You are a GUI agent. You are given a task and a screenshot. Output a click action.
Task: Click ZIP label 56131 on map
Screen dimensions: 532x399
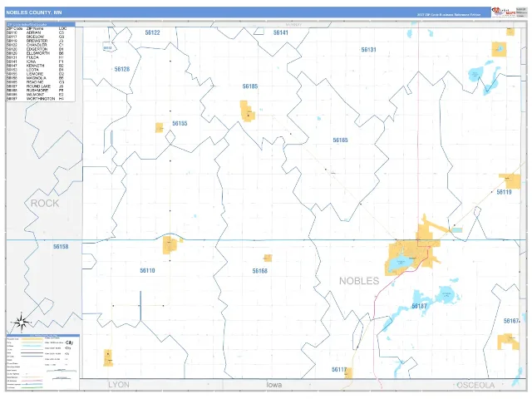pos(368,50)
